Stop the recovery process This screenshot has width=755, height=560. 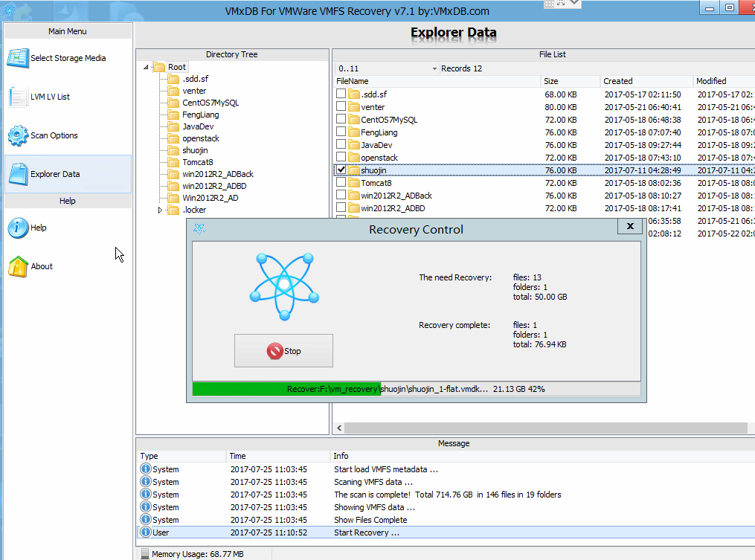(x=283, y=350)
